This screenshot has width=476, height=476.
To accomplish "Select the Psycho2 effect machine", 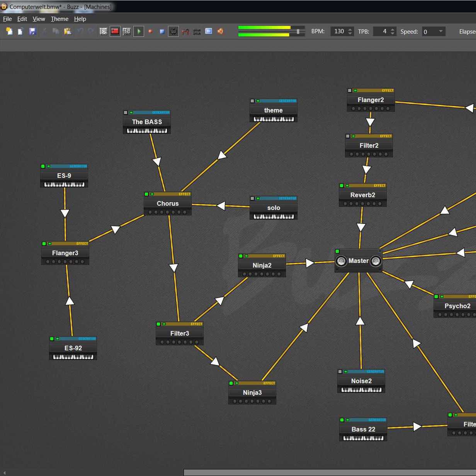I will pyautogui.click(x=455, y=306).
